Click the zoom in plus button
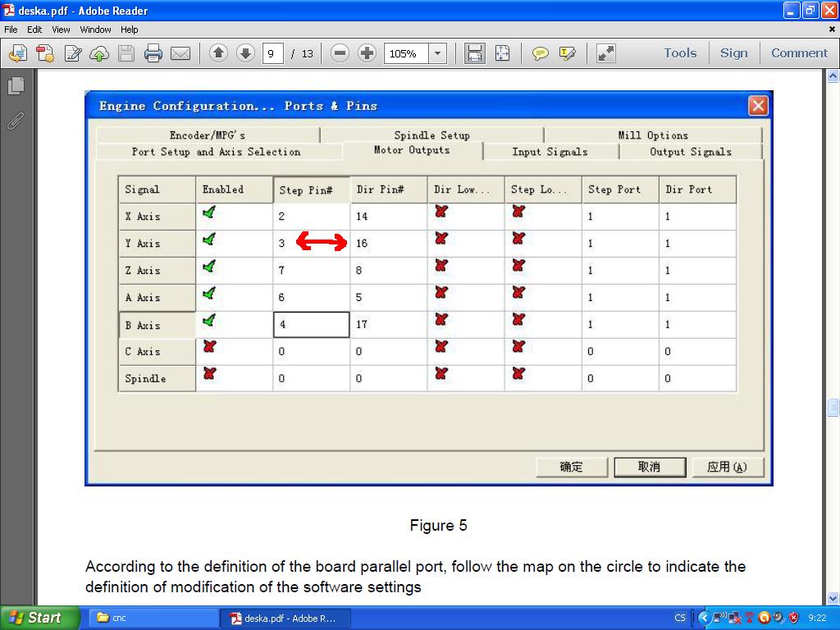This screenshot has width=840, height=630. coord(367,53)
